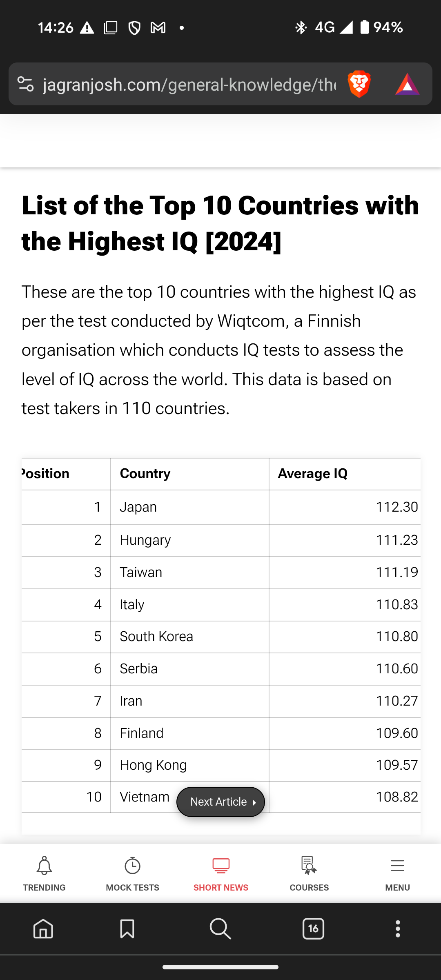Screen dimensions: 441x980
Task: Tap the Average IQ column header
Action: 313,474
